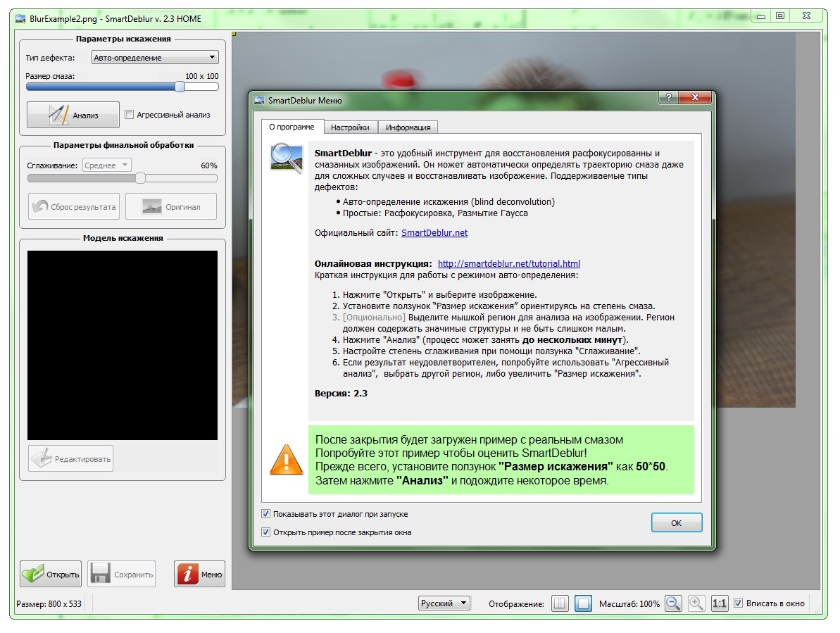The width and height of the screenshot is (840, 633).
Task: Click the Редактировать eraser button
Action: [70, 459]
